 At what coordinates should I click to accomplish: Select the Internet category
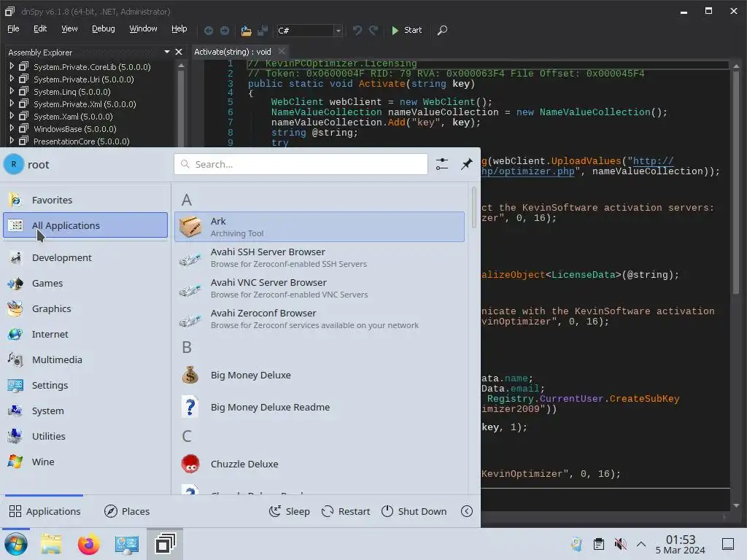click(x=85, y=334)
